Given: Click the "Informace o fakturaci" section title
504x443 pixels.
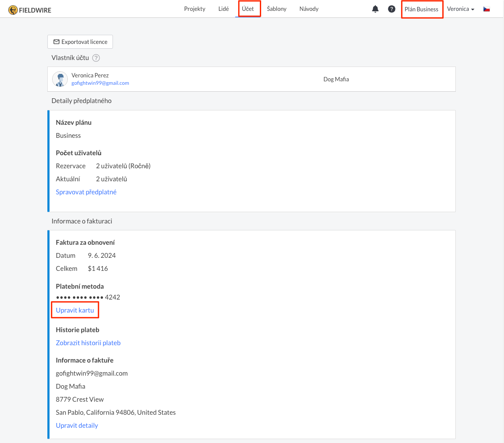Looking at the screenshot, I should 82,221.
